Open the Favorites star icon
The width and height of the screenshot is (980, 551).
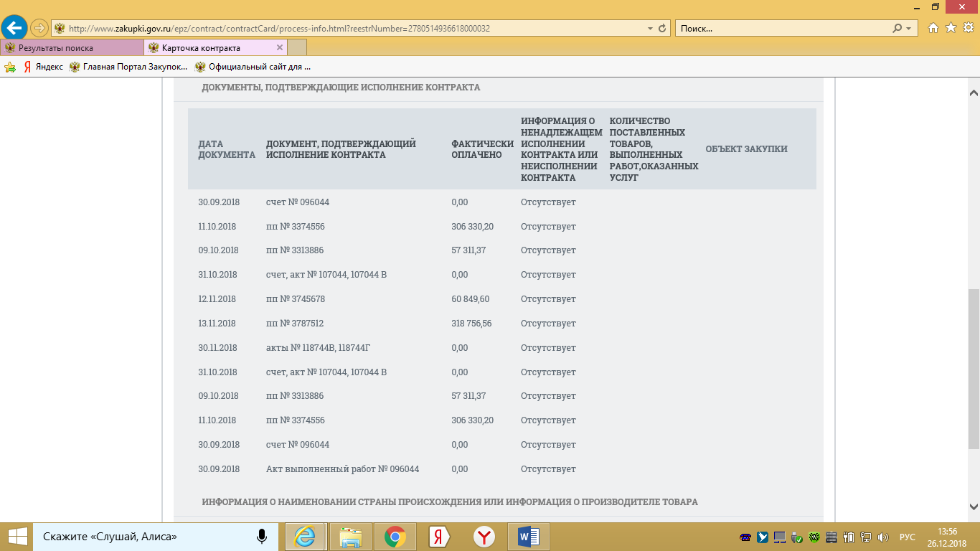point(951,28)
